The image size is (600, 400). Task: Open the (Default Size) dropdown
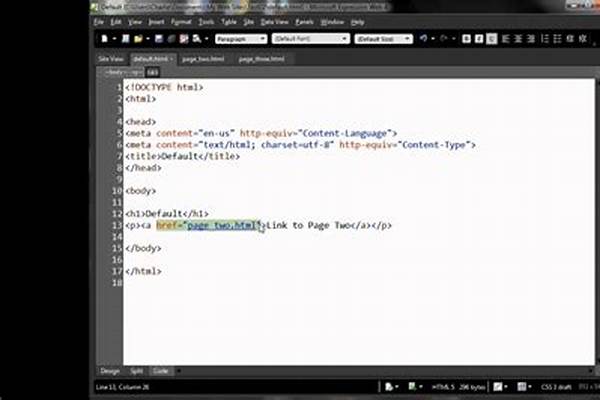point(381,39)
